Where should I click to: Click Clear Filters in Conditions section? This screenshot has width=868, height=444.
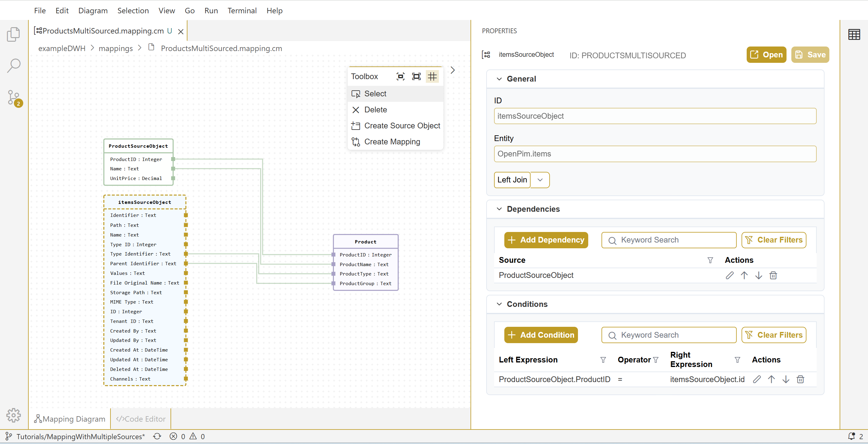(x=774, y=335)
